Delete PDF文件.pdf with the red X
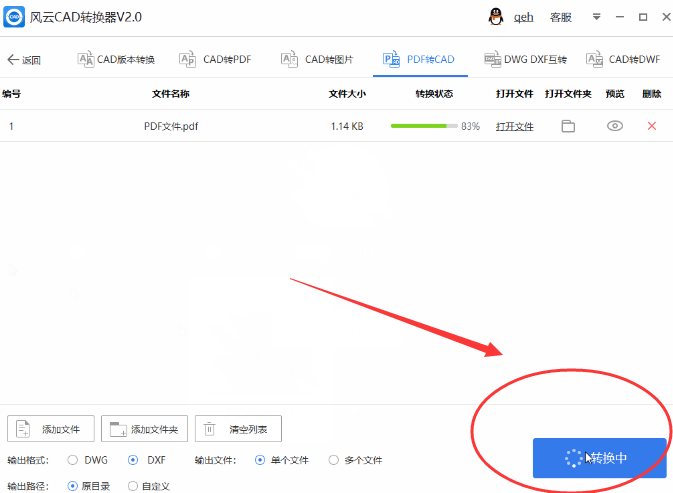 [x=652, y=126]
